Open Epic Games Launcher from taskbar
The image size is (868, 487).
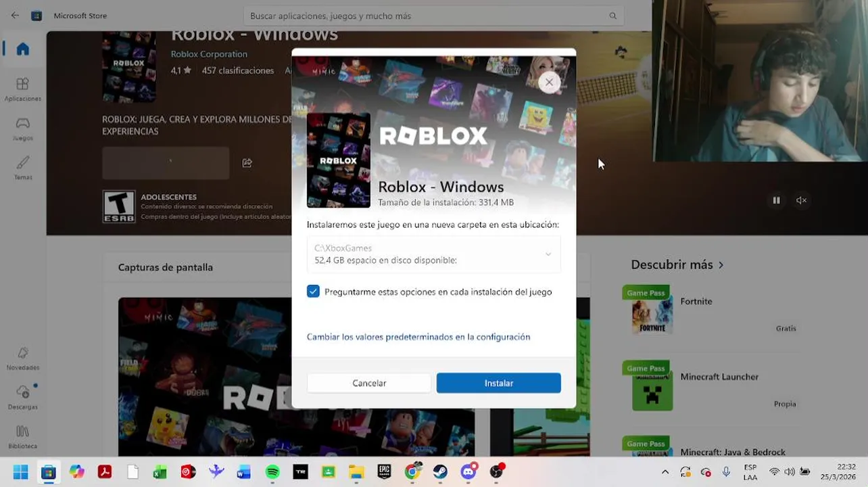[x=384, y=471]
